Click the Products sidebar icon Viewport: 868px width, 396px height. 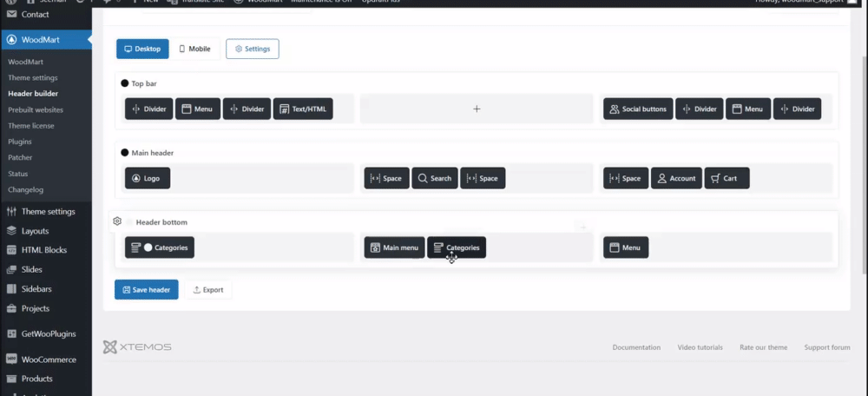pyautogui.click(x=11, y=379)
